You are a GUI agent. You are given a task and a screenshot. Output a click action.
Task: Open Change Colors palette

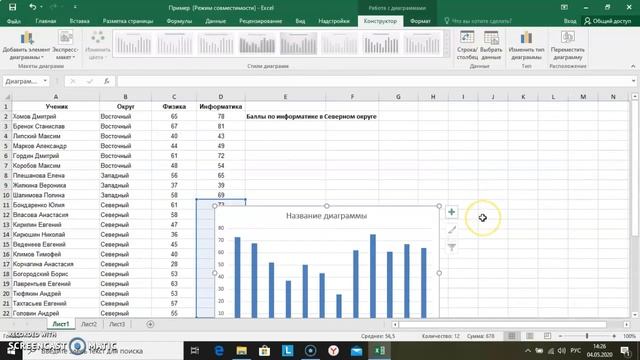[98, 46]
